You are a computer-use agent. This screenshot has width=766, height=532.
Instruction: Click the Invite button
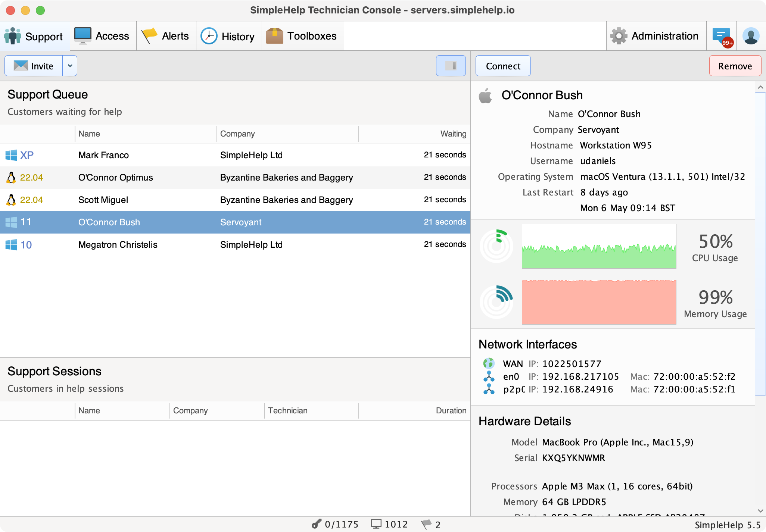34,66
